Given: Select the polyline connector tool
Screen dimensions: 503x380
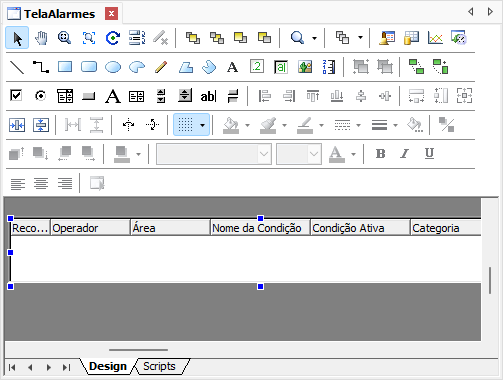Looking at the screenshot, I should (x=41, y=67).
